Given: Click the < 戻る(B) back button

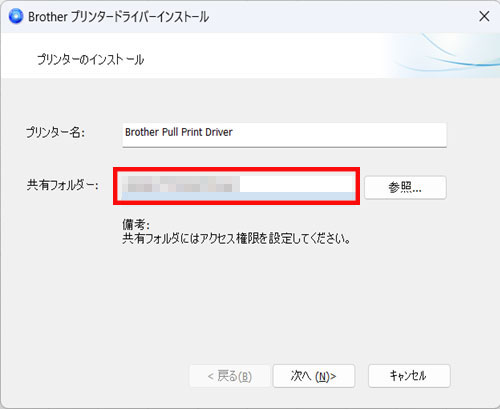Looking at the screenshot, I should (230, 376).
